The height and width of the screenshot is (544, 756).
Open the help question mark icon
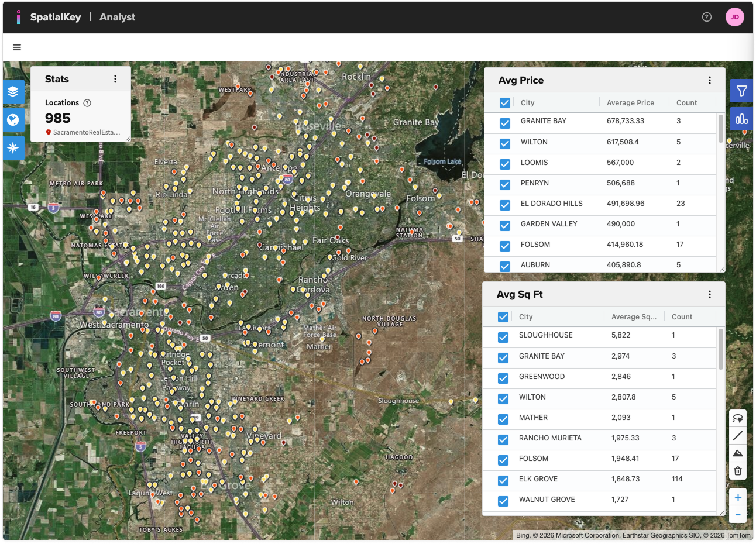[707, 17]
